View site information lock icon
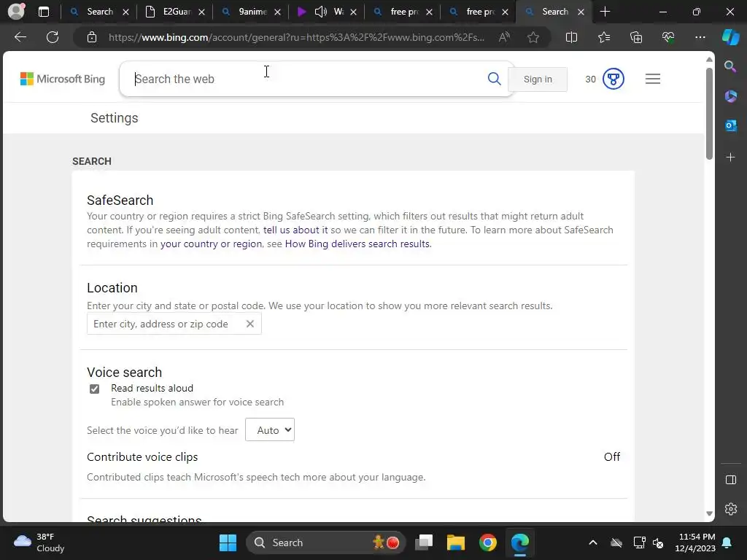Viewport: 747px width, 560px height. (x=92, y=37)
